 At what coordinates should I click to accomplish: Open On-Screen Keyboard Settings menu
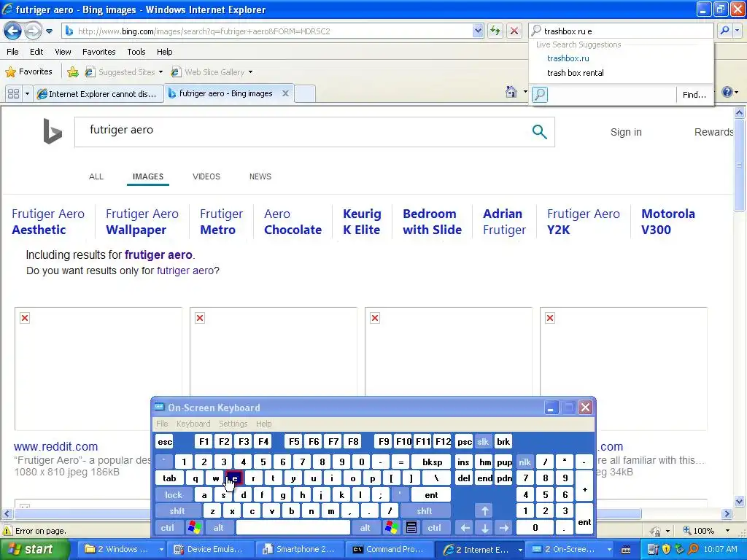[233, 424]
